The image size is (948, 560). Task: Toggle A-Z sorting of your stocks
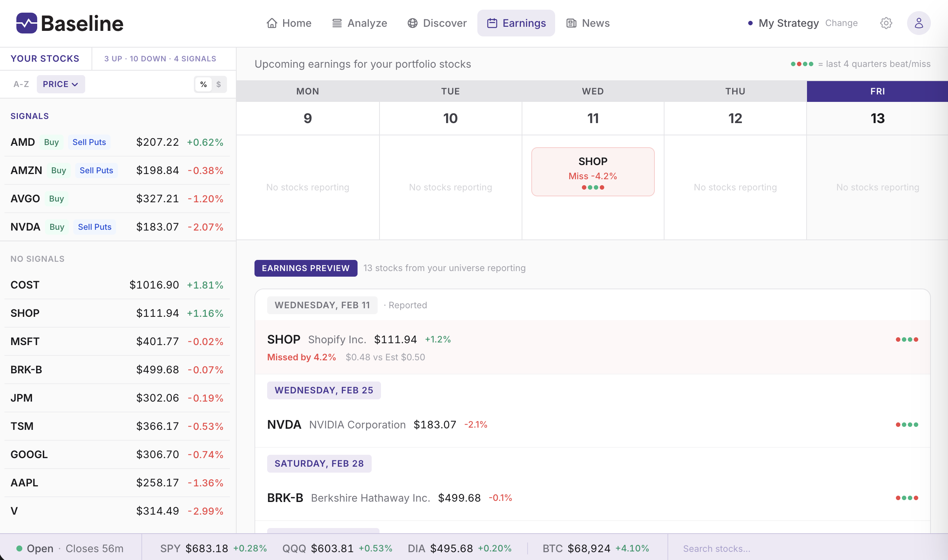tap(21, 84)
